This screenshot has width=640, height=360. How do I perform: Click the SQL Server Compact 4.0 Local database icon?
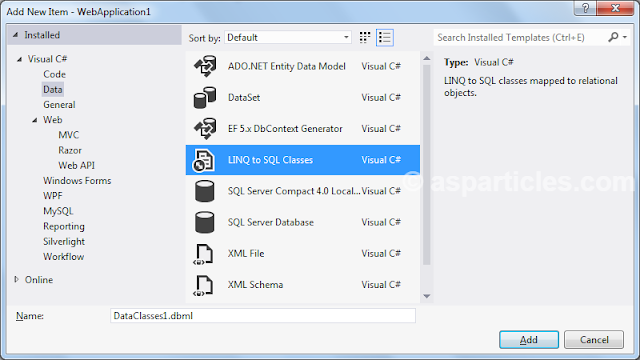(x=204, y=191)
